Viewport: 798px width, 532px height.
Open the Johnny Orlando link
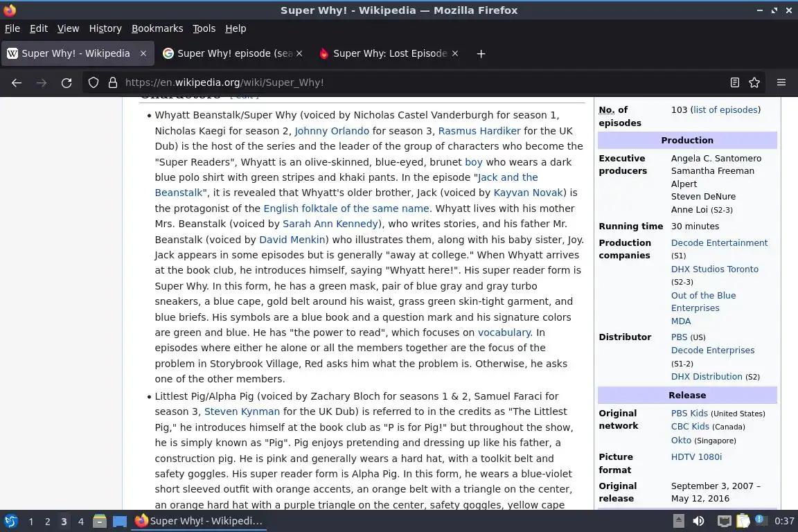[x=332, y=131]
